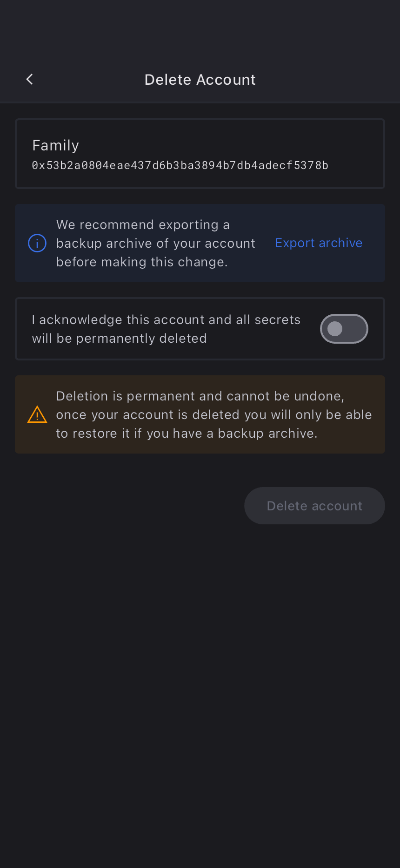Click the "once your account is deleted" line
Viewport: 400px width, 868px height.
213,415
